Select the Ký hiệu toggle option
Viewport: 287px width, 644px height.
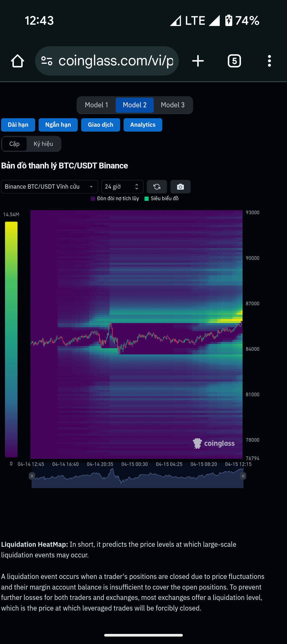pyautogui.click(x=43, y=144)
